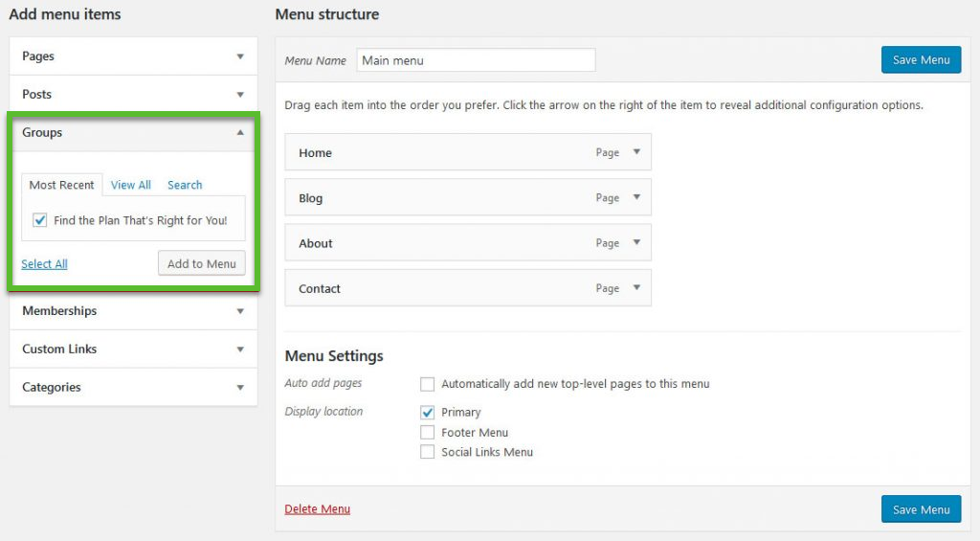Expand the Categories panel arrow
The width and height of the screenshot is (980, 541).
coord(240,388)
